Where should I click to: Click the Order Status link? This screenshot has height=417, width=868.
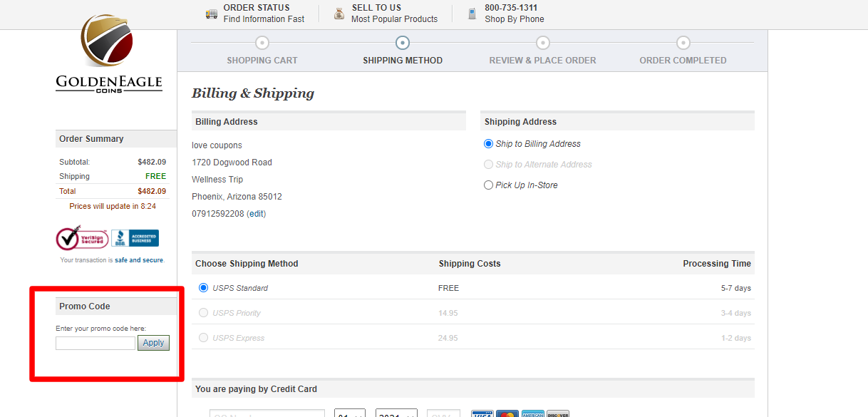click(x=257, y=8)
